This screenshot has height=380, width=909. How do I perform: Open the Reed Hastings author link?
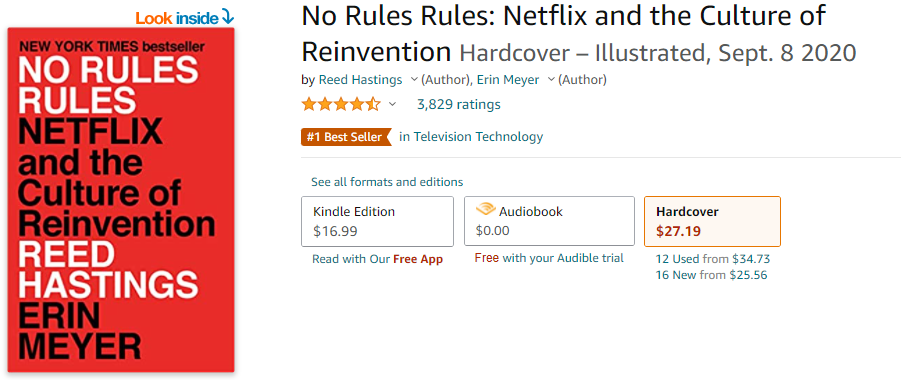point(361,79)
